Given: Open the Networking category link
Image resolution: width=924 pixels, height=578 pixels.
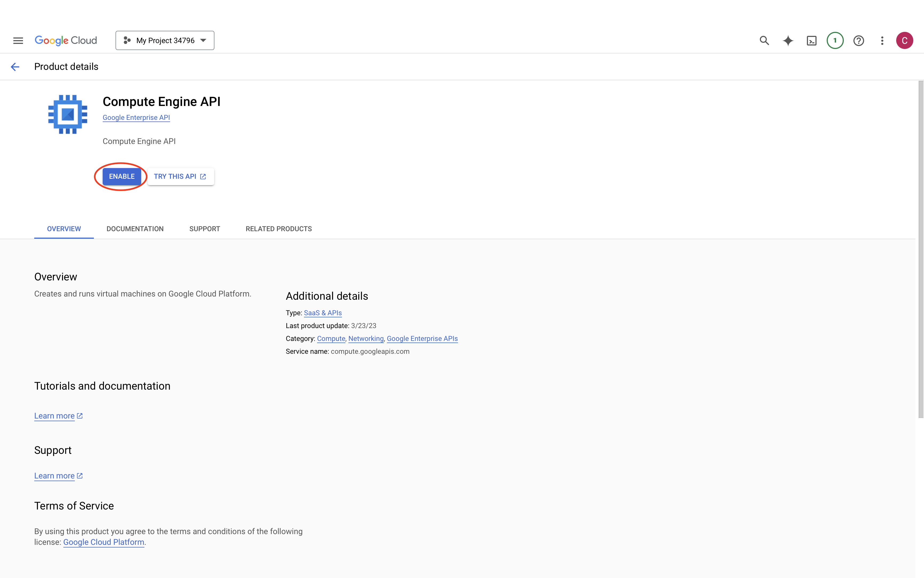Looking at the screenshot, I should click(x=366, y=339).
